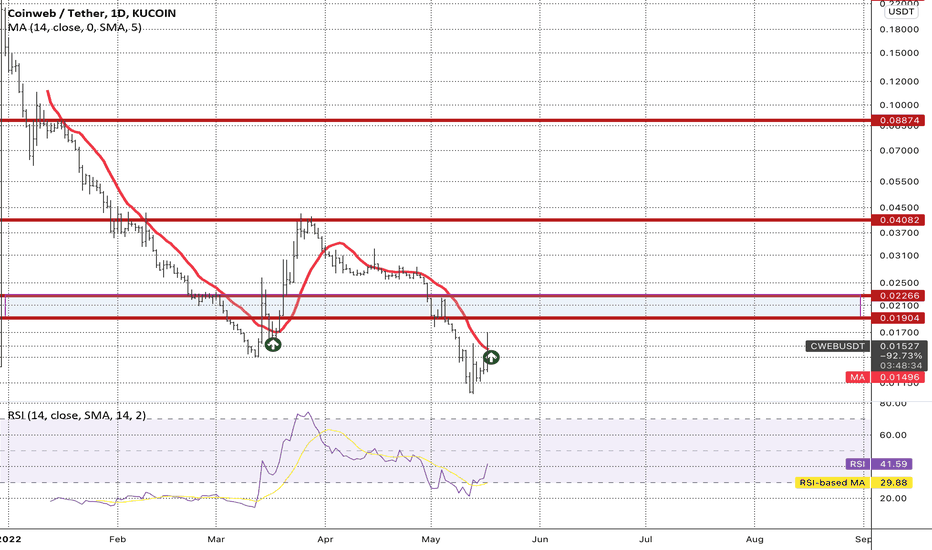
Task: Click the 20.00 RSI axis value
Action: click(x=893, y=498)
